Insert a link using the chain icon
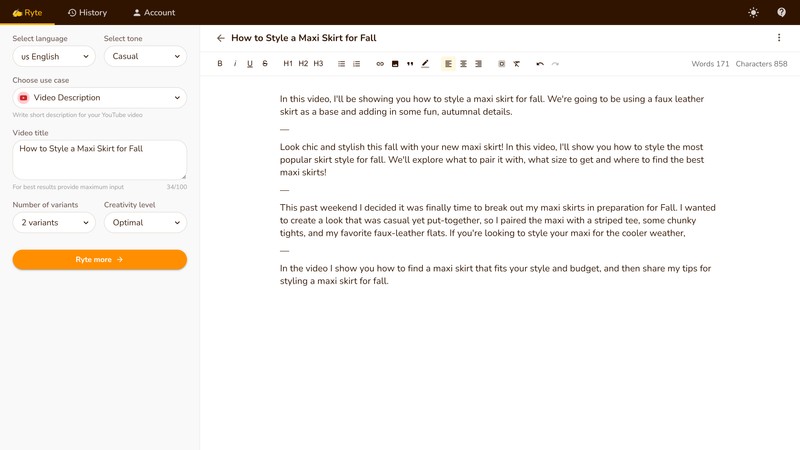This screenshot has height=450, width=800. point(380,64)
